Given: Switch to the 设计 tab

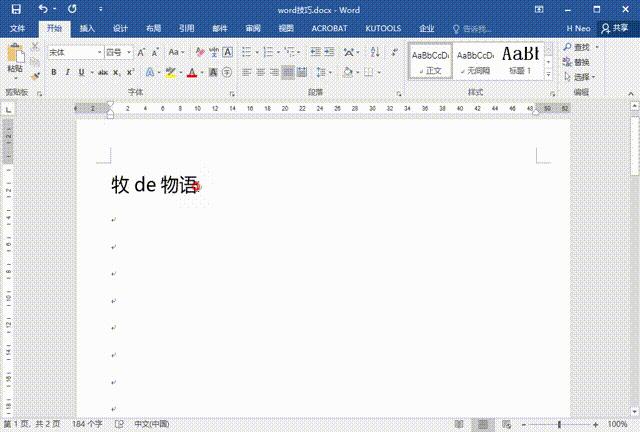Looking at the screenshot, I should point(120,28).
